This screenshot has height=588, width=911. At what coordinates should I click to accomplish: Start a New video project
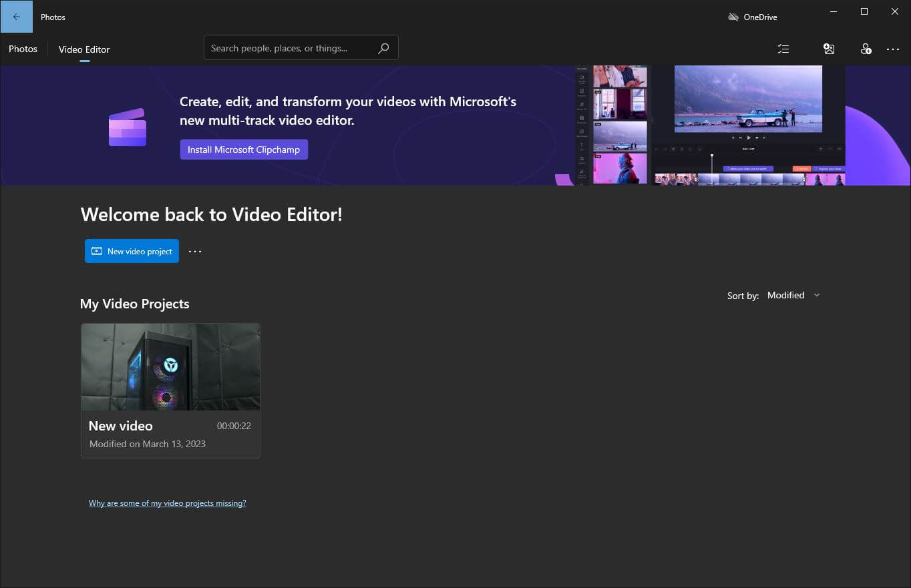click(x=132, y=251)
